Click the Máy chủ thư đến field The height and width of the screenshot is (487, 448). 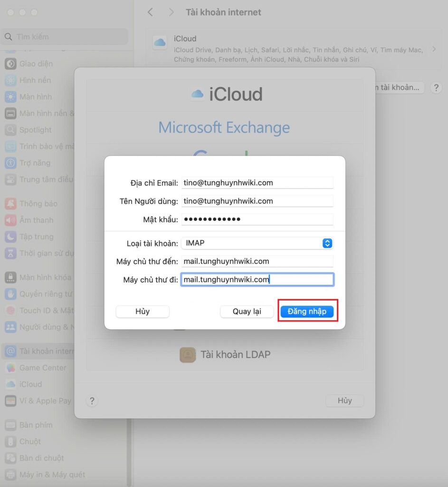pyautogui.click(x=257, y=261)
